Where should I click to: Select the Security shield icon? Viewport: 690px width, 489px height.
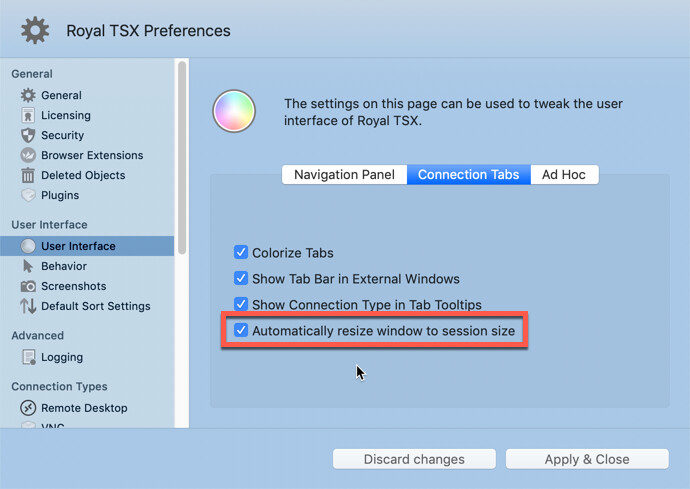[x=28, y=135]
